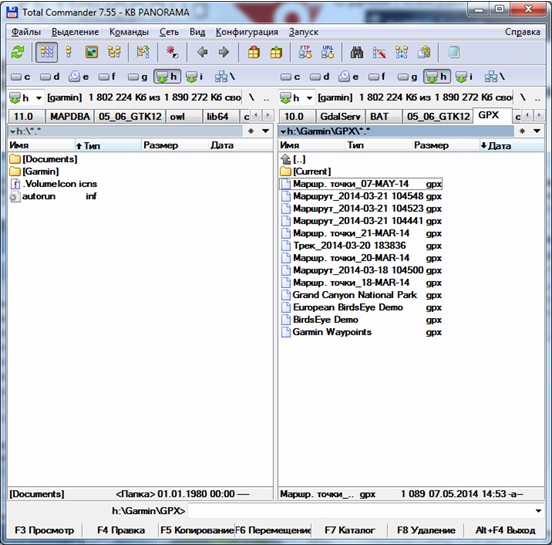Switch to MAPDBA tab in left panel

tap(70, 117)
